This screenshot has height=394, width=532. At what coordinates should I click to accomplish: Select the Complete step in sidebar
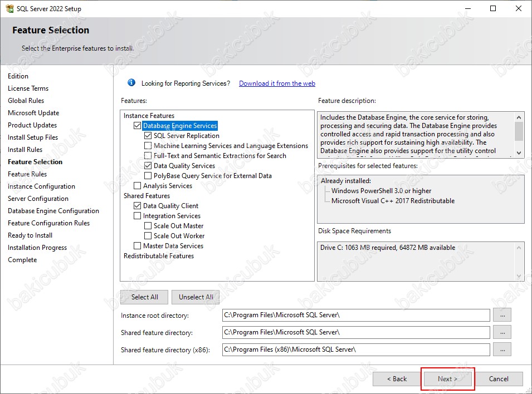point(22,260)
